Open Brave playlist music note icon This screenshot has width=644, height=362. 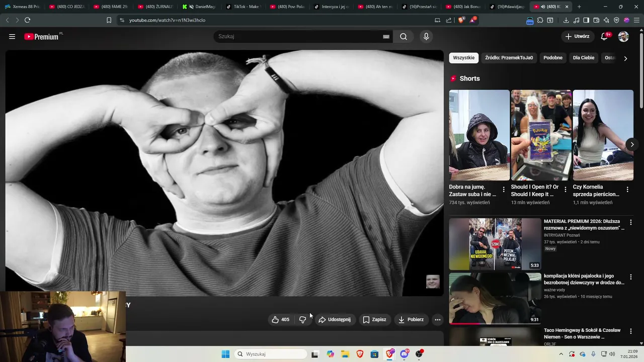click(x=576, y=20)
